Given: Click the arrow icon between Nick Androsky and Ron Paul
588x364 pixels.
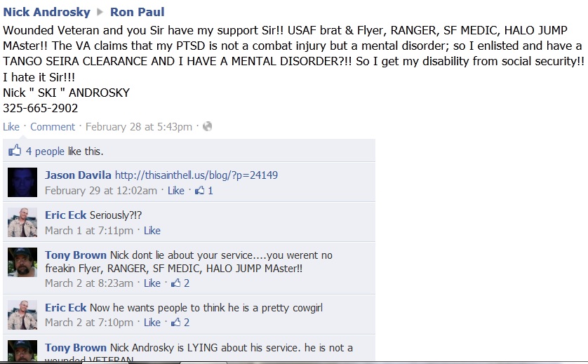Looking at the screenshot, I should click(x=100, y=12).
